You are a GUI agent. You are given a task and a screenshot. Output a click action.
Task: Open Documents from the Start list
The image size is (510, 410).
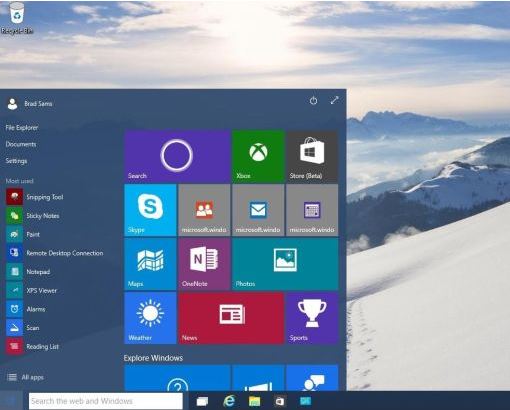(x=21, y=144)
